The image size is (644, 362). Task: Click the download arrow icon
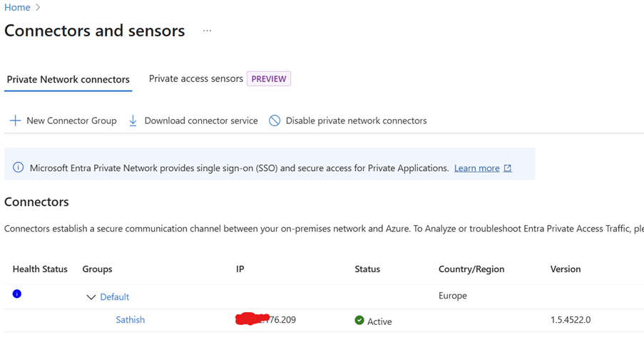point(133,120)
